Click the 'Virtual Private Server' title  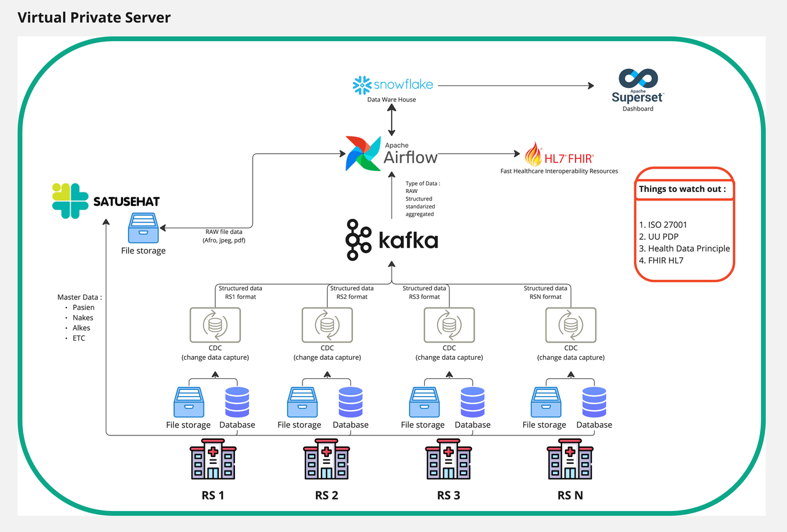coord(94,17)
